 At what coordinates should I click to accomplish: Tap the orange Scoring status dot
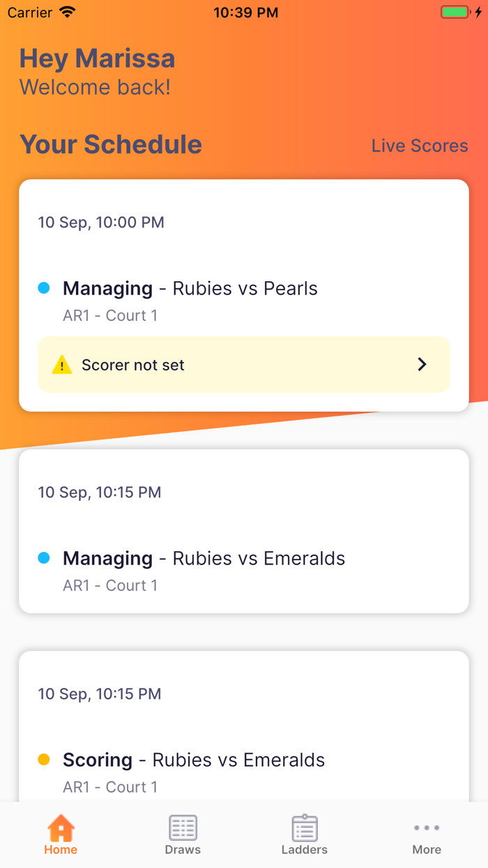[44, 759]
